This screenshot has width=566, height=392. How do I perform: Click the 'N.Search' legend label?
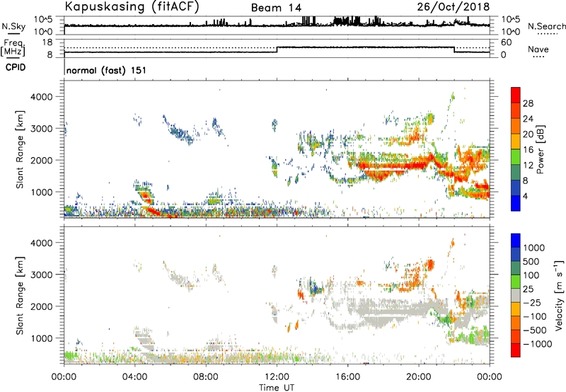pyautogui.click(x=546, y=26)
